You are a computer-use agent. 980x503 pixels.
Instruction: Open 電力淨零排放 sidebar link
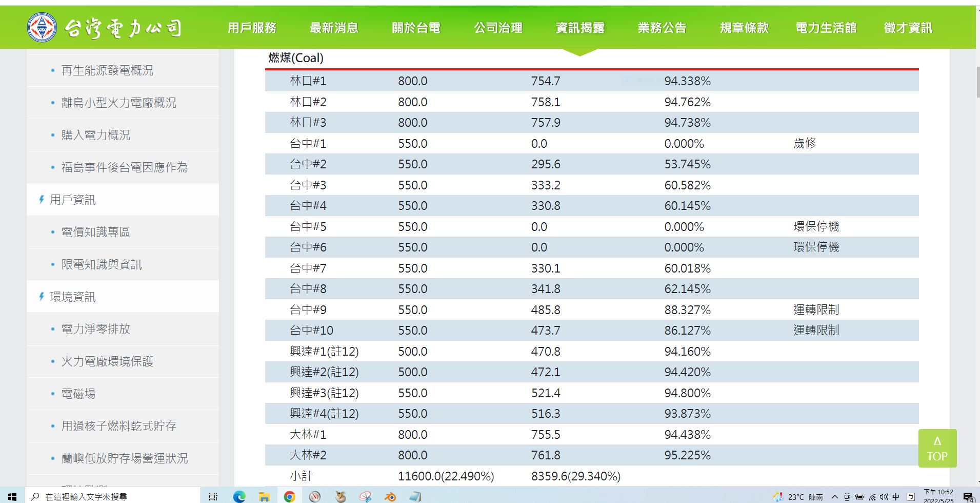click(x=95, y=329)
